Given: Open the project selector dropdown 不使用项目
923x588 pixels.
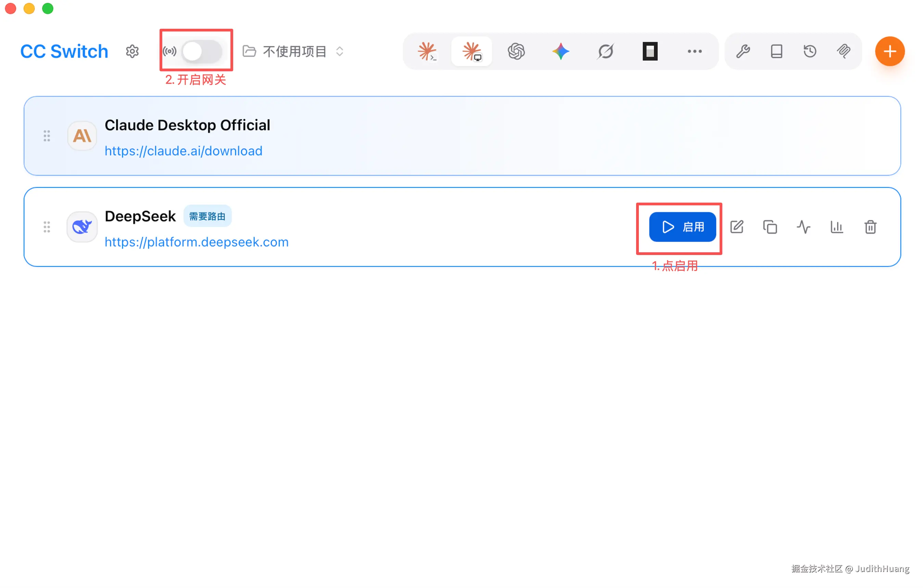Looking at the screenshot, I should coord(294,51).
